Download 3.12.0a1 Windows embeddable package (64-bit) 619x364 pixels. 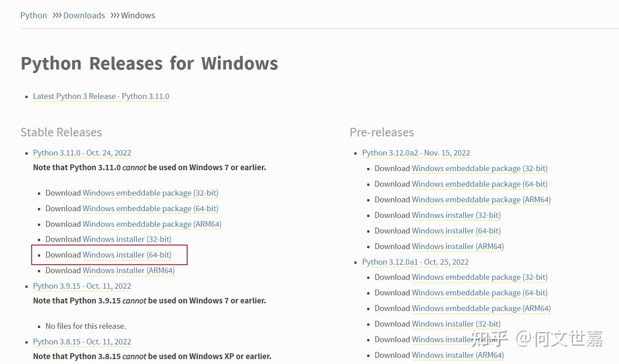tap(480, 293)
